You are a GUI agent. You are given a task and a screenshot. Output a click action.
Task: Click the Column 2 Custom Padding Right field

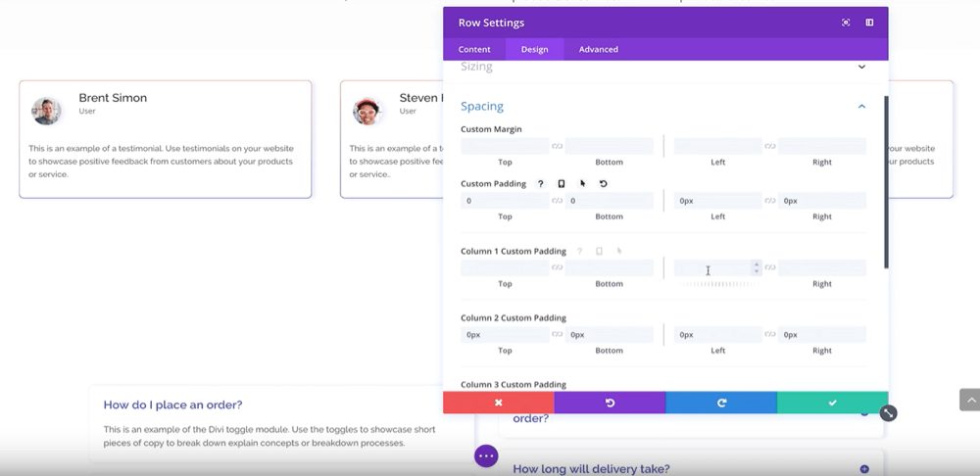(x=822, y=334)
